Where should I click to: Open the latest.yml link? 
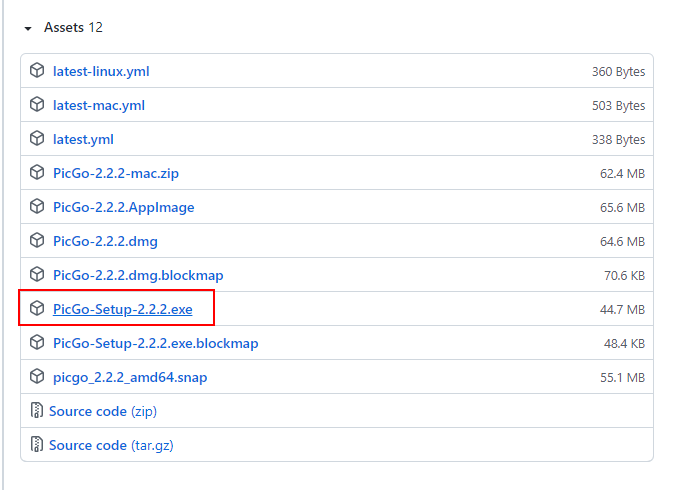pos(83,139)
